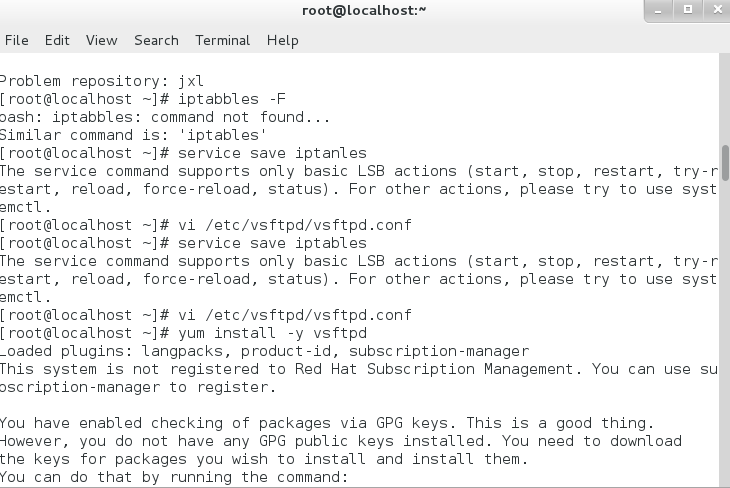The height and width of the screenshot is (488, 730).
Task: Minimize the terminal window
Action: coord(661,10)
